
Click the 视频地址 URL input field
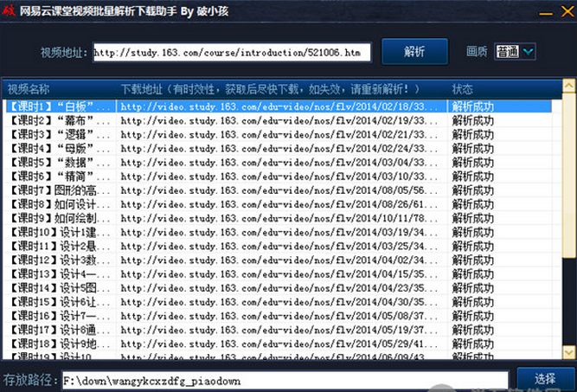click(231, 53)
